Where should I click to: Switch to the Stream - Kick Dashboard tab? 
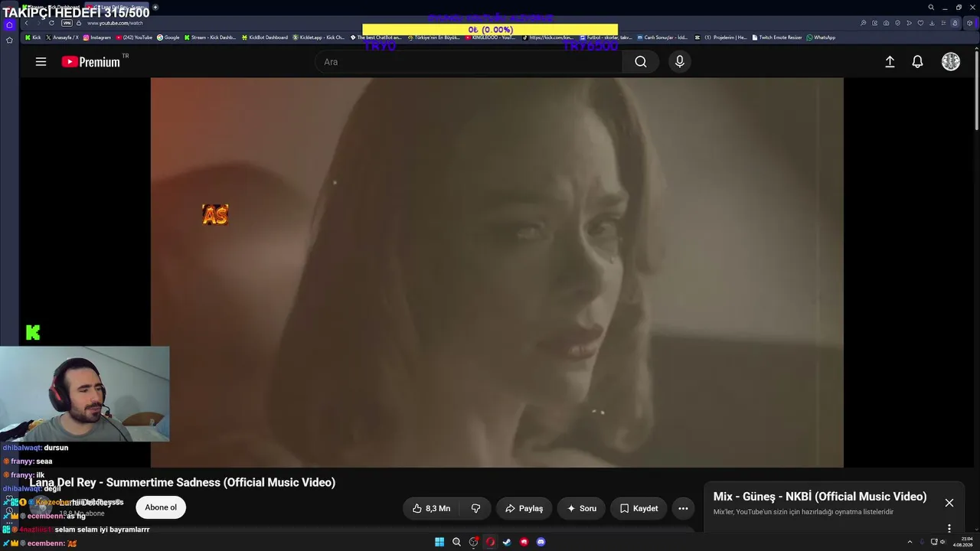[x=54, y=7]
